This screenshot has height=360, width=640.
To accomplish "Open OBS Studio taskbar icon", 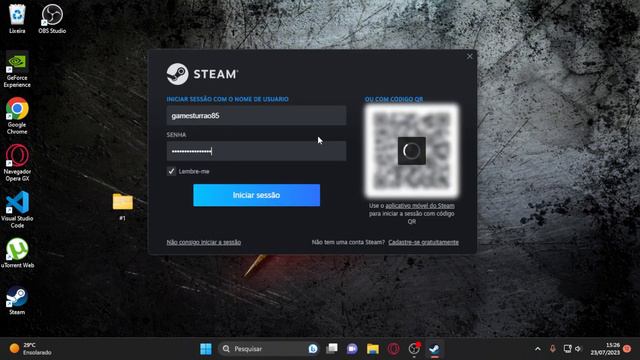I will point(414,349).
